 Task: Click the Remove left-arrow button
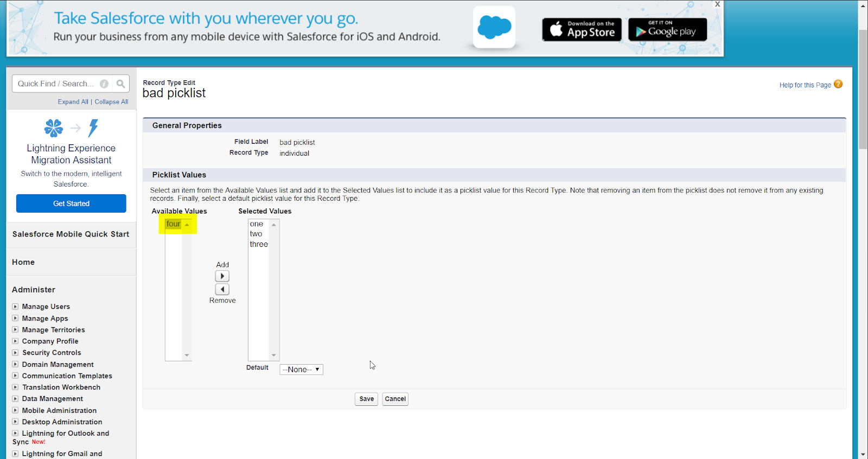tap(222, 289)
